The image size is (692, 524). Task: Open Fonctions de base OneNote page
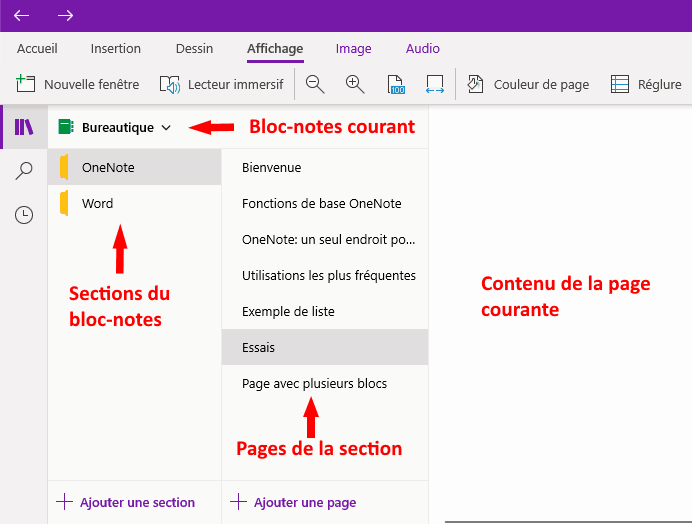(x=325, y=203)
